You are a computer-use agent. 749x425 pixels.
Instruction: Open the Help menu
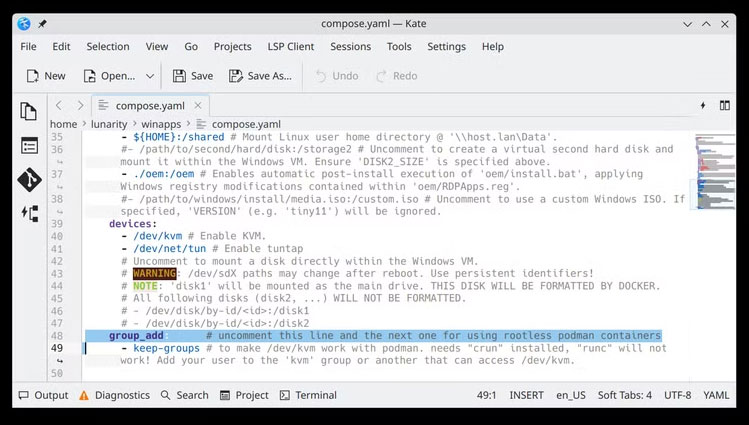click(492, 47)
